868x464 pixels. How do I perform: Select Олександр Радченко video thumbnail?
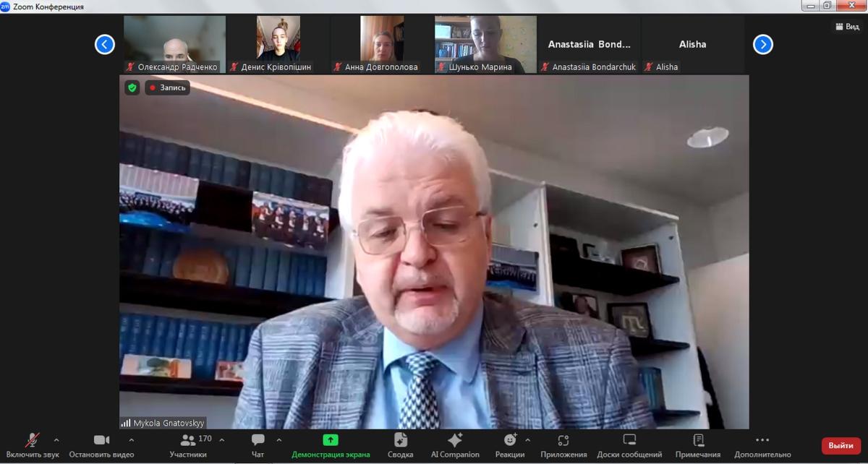[x=174, y=44]
